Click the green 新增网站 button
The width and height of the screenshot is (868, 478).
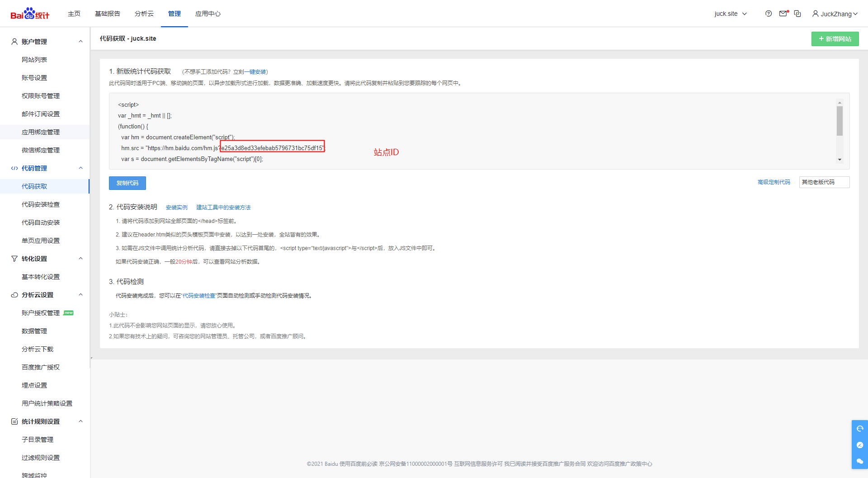(x=835, y=39)
